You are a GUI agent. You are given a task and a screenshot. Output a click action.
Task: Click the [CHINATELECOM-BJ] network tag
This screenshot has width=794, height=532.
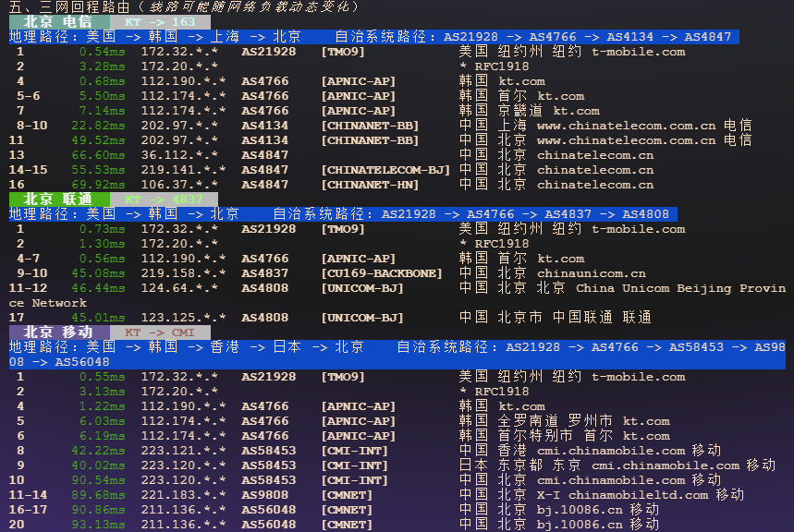tap(385, 170)
